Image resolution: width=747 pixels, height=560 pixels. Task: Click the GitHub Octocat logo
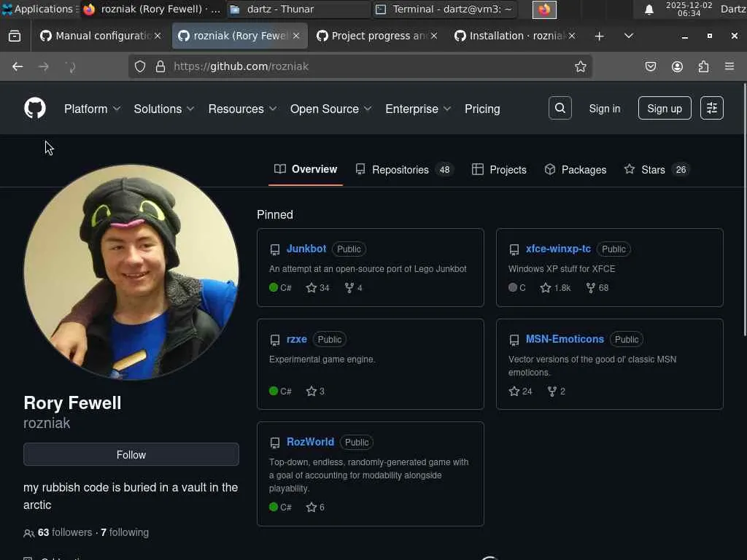click(x=35, y=109)
